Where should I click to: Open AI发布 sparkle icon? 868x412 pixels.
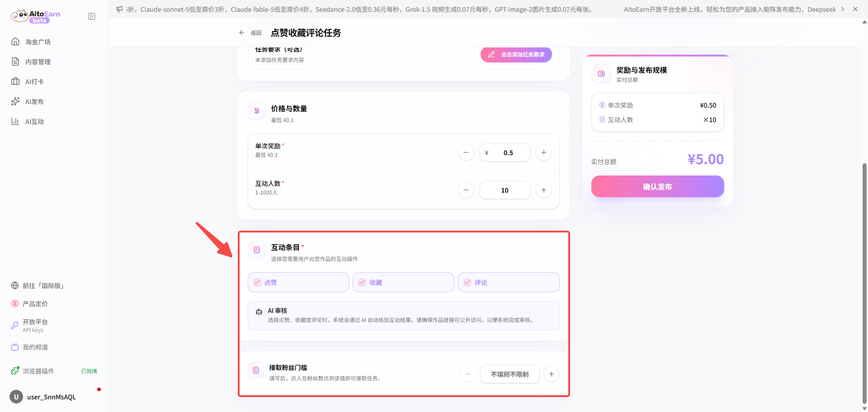pyautogui.click(x=15, y=101)
